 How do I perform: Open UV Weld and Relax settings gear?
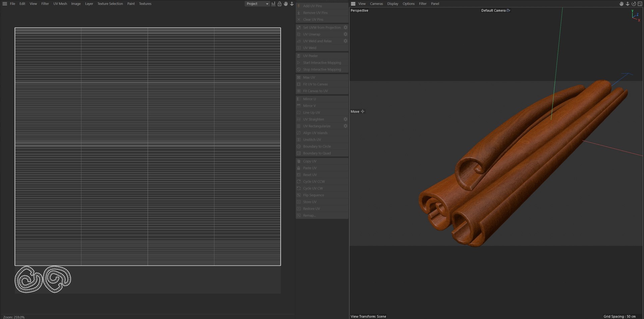345,41
